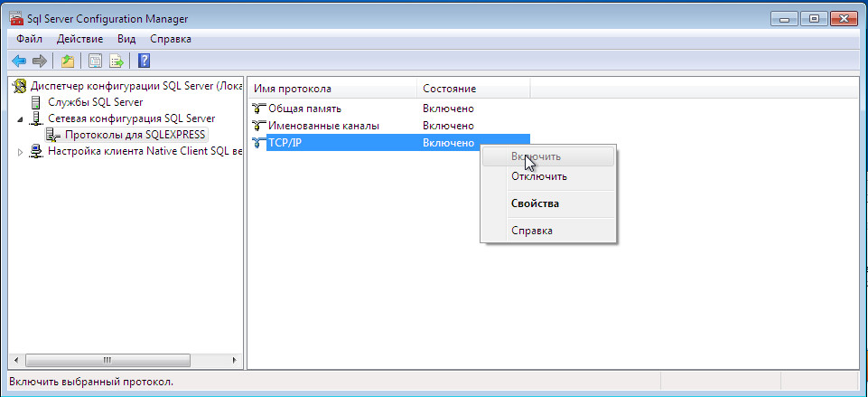The image size is (868, 397).
Task: Choose Свойства in the context menu
Action: [x=548, y=203]
